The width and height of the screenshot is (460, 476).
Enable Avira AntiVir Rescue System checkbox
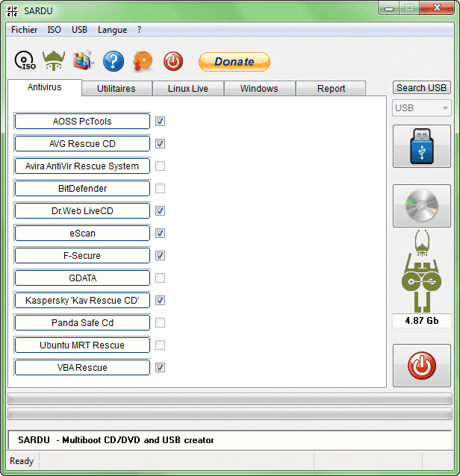point(160,166)
